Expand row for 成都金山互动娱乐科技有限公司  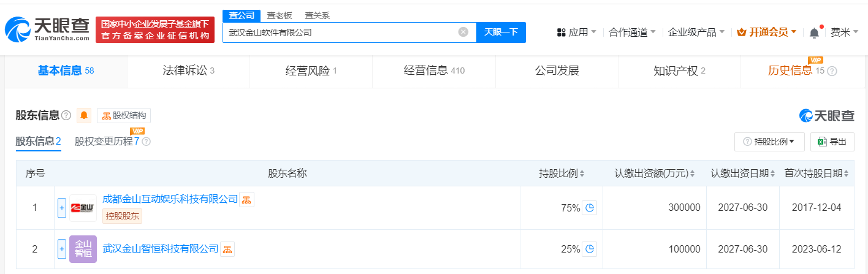[61, 208]
